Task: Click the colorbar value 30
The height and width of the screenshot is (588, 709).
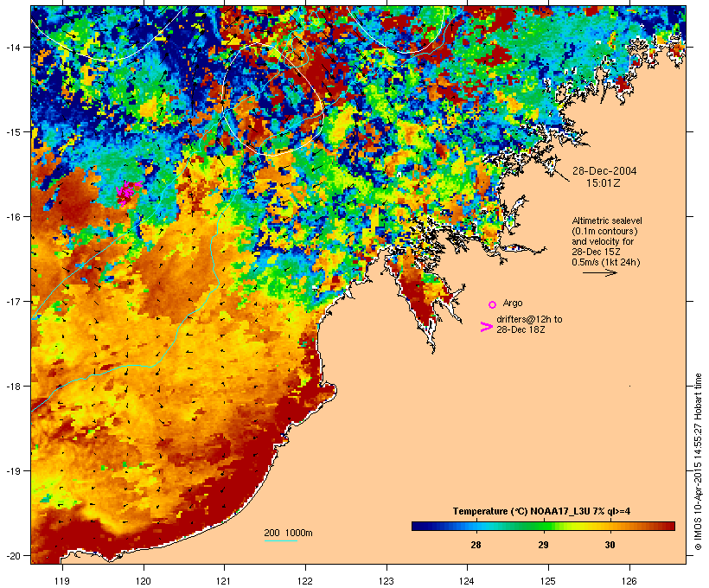Action: pyautogui.click(x=610, y=545)
